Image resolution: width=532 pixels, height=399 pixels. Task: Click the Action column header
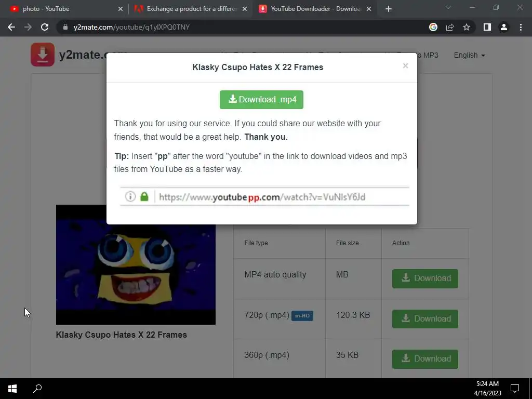[401, 243]
